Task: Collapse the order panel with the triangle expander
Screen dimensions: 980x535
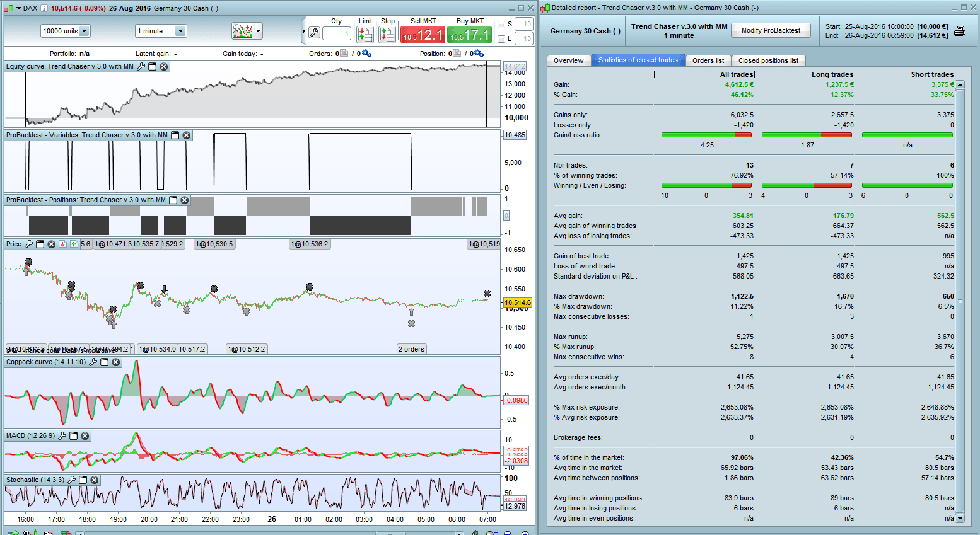Action: [x=304, y=31]
